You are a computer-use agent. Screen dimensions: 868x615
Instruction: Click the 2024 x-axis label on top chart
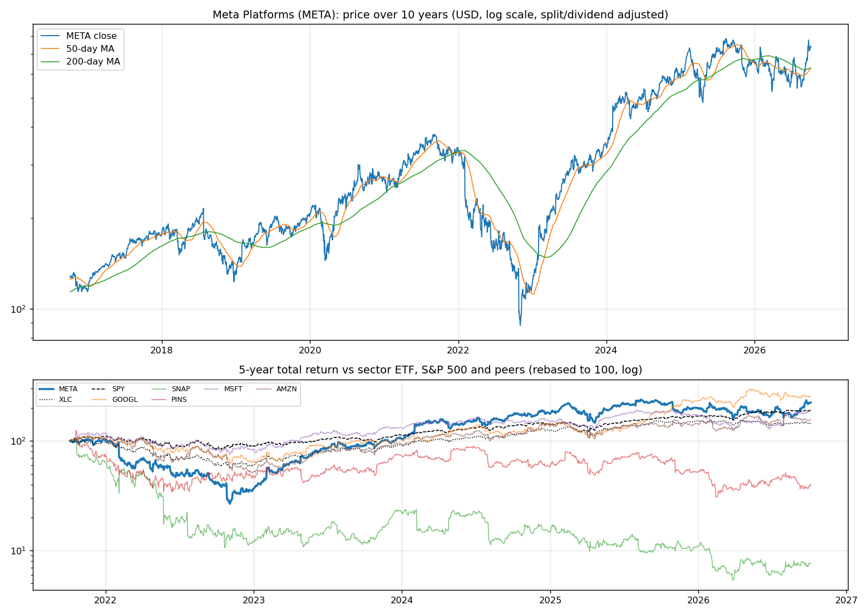click(606, 350)
